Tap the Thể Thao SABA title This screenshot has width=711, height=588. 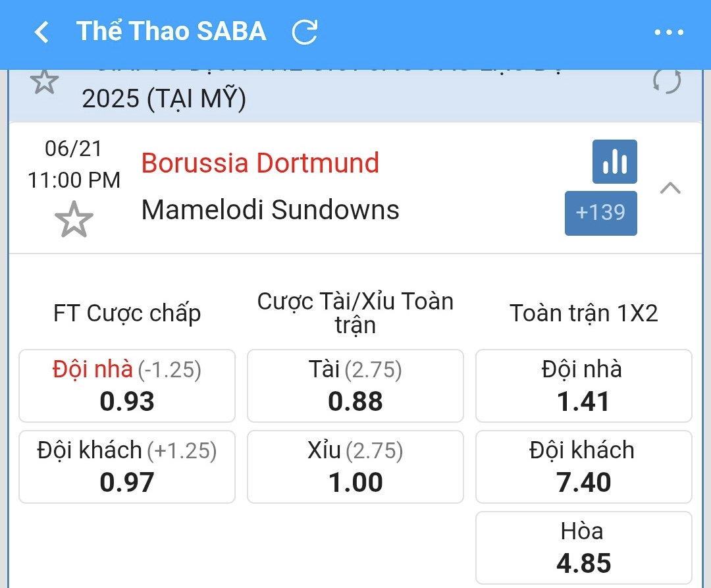171,32
